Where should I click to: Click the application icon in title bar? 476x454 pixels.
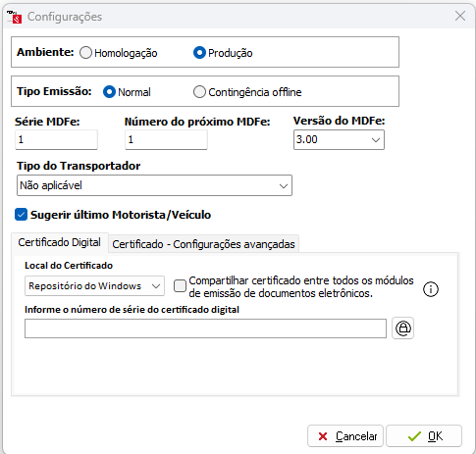14,17
